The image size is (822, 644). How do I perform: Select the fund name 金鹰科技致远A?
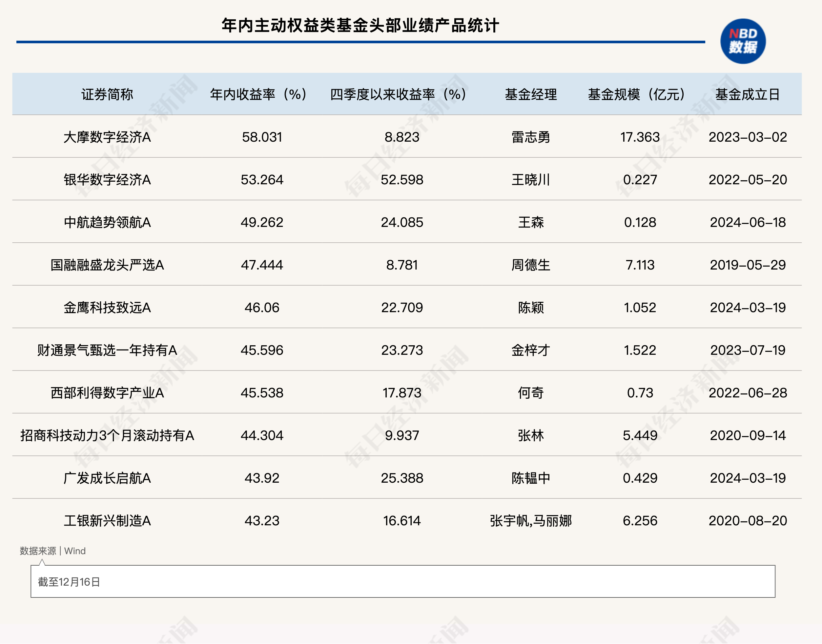tap(107, 307)
